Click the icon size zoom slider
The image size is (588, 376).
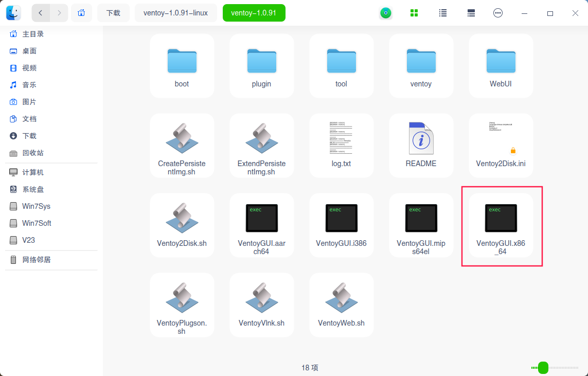(x=555, y=368)
